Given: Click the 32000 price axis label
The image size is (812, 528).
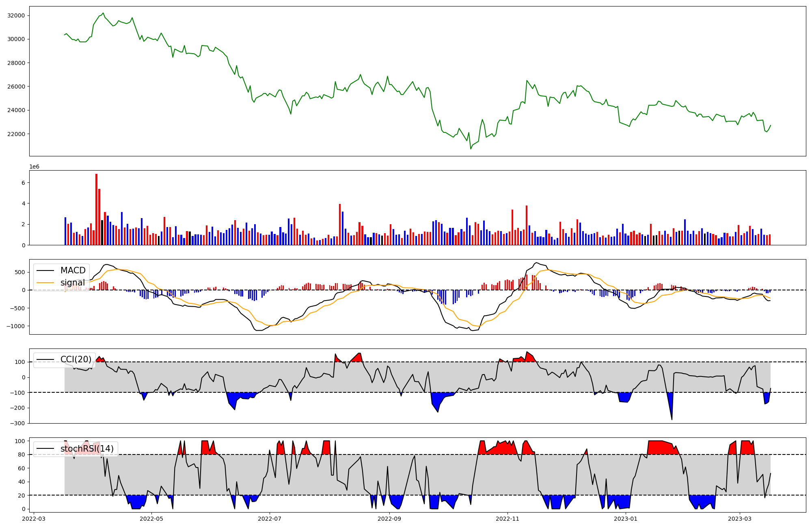Looking at the screenshot, I should coord(16,15).
